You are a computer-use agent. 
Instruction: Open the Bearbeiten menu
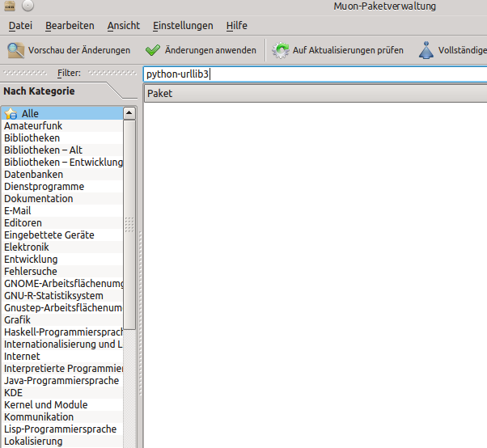click(x=70, y=26)
